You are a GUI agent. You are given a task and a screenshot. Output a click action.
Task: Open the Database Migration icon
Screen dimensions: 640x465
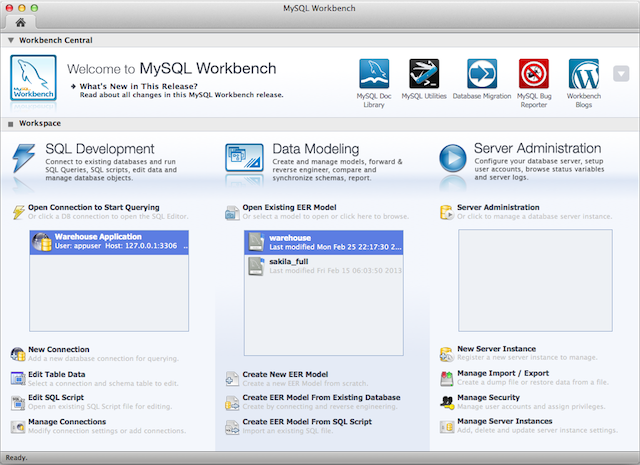(x=481, y=75)
